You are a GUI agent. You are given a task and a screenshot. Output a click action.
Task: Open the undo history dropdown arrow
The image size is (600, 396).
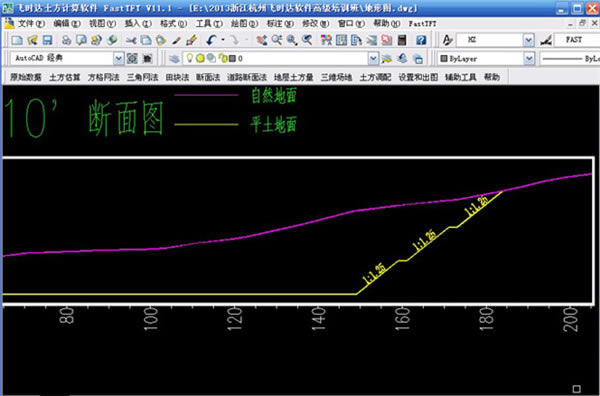click(x=223, y=40)
